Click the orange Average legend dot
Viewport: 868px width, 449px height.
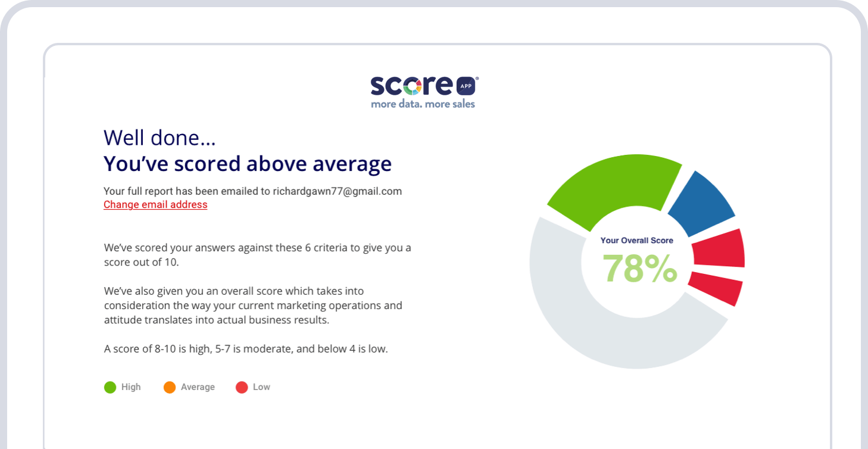coord(170,388)
